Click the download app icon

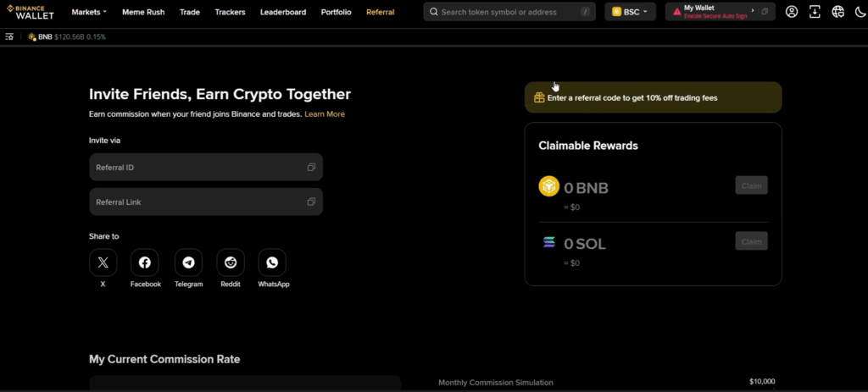coord(815,12)
